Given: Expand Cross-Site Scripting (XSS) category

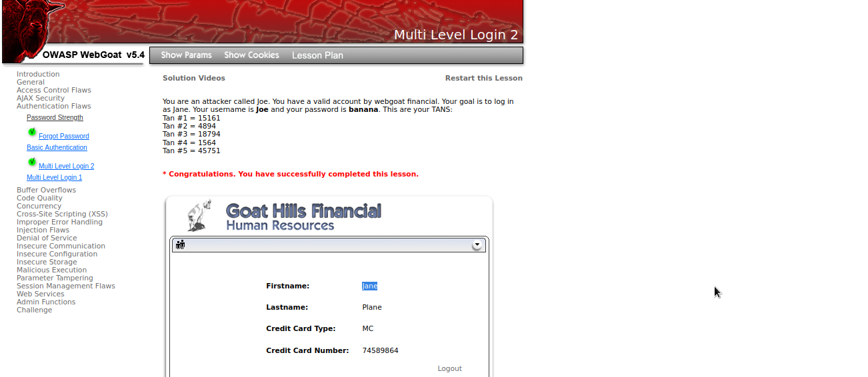Looking at the screenshot, I should coord(62,214).
